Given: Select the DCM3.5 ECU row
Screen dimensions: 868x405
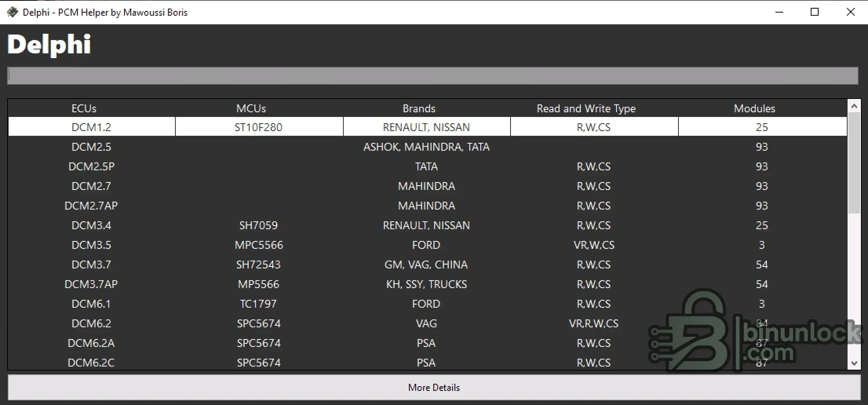Looking at the screenshot, I should (x=427, y=245).
